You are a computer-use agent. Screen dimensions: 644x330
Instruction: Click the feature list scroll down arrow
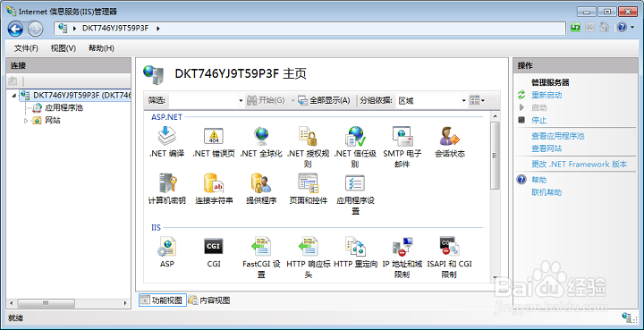tap(495, 278)
